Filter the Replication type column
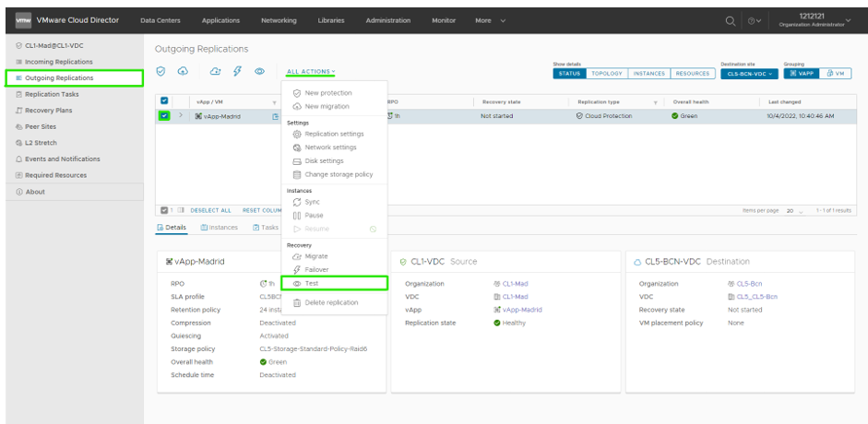 pyautogui.click(x=656, y=102)
